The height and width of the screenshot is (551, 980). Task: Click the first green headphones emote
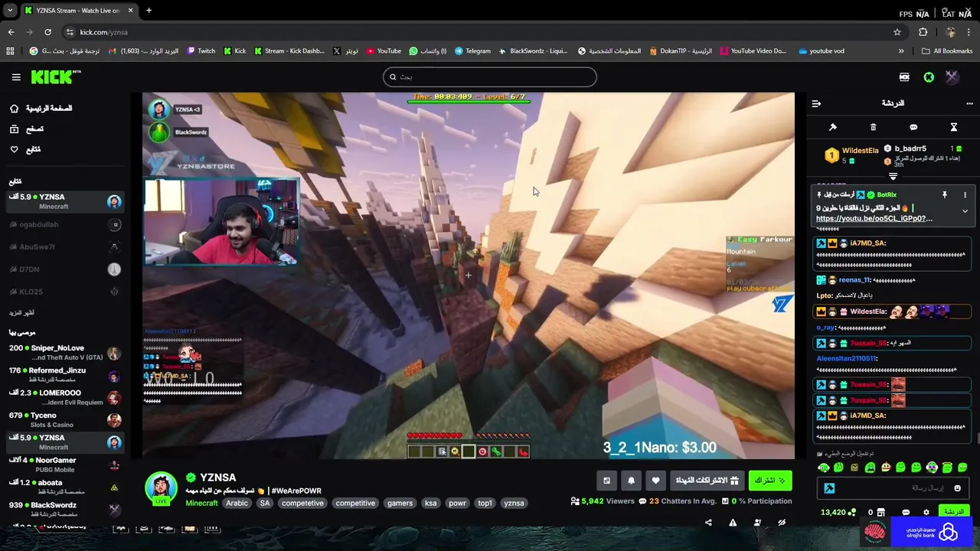(824, 468)
